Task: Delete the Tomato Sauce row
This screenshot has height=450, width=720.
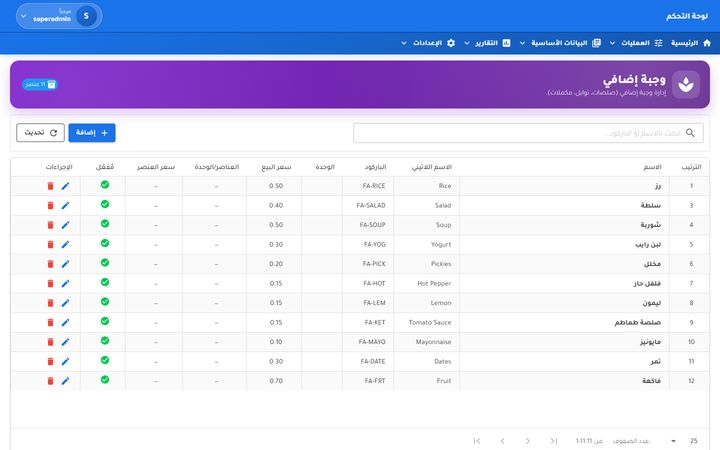Action: [51, 323]
